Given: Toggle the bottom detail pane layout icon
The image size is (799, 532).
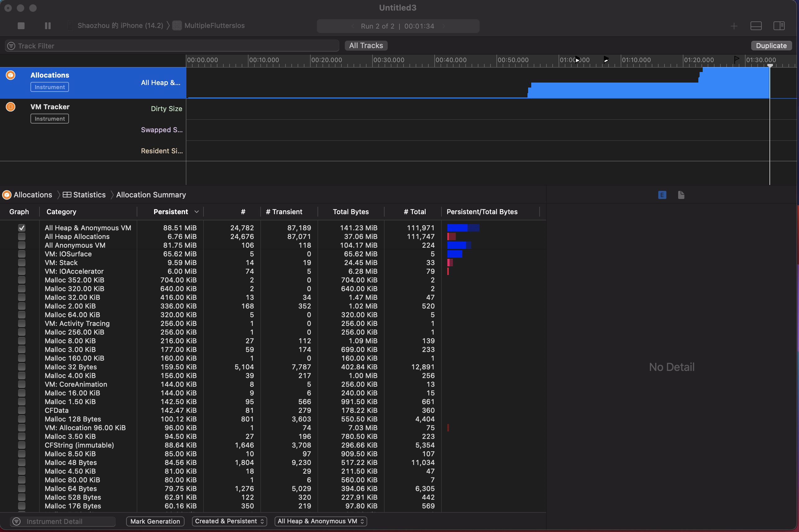Looking at the screenshot, I should pyautogui.click(x=756, y=26).
